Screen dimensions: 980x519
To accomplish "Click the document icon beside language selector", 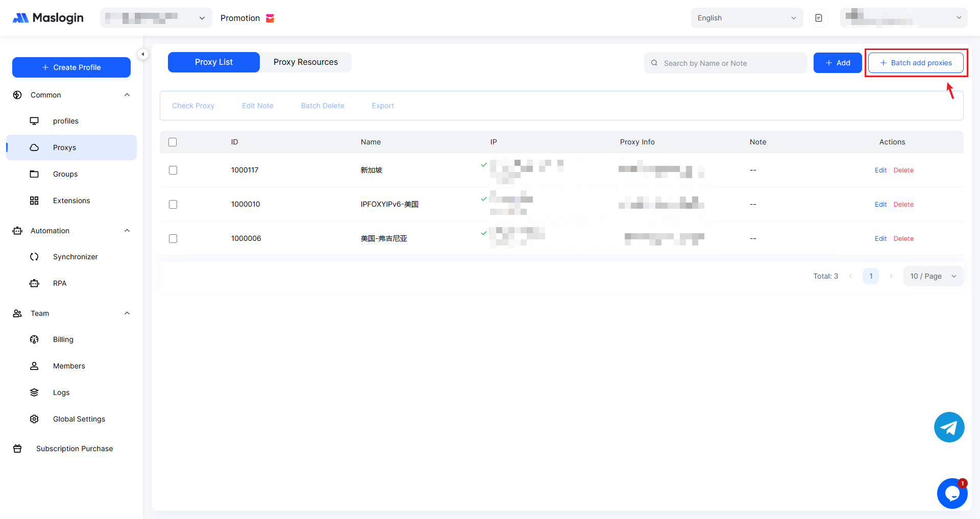I will click(819, 18).
